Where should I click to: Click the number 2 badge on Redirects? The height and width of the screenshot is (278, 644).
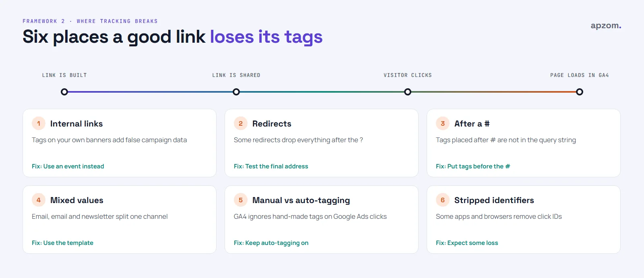click(x=241, y=123)
